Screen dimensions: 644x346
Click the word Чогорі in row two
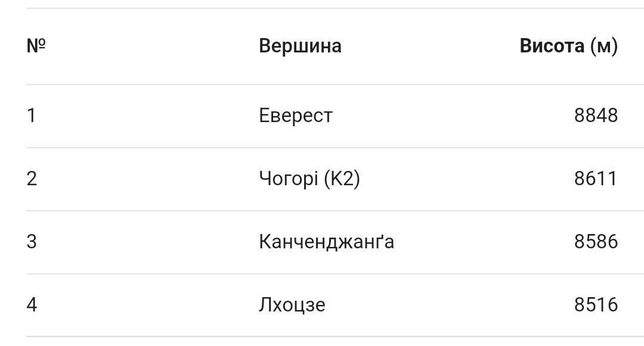(x=288, y=178)
